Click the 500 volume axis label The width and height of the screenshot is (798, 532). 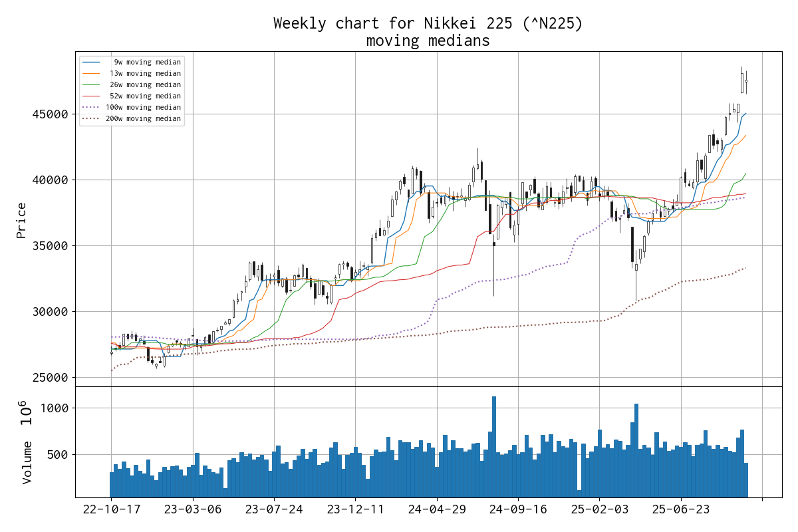[x=58, y=455]
